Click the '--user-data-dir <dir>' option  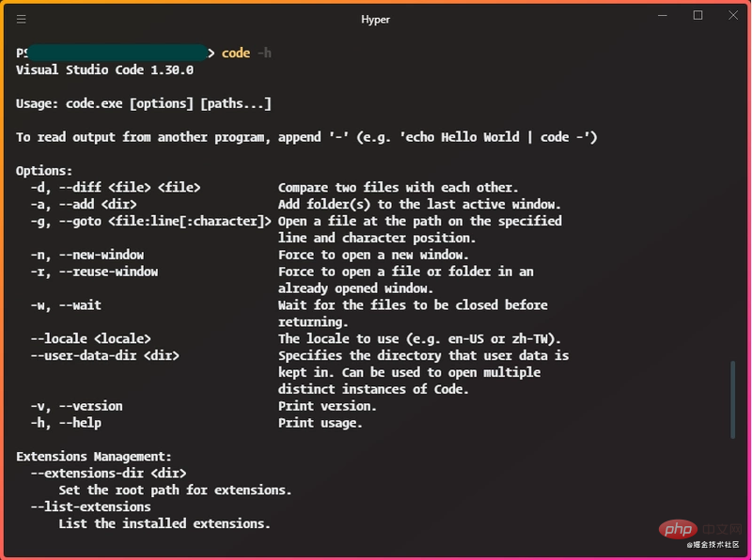pos(105,355)
